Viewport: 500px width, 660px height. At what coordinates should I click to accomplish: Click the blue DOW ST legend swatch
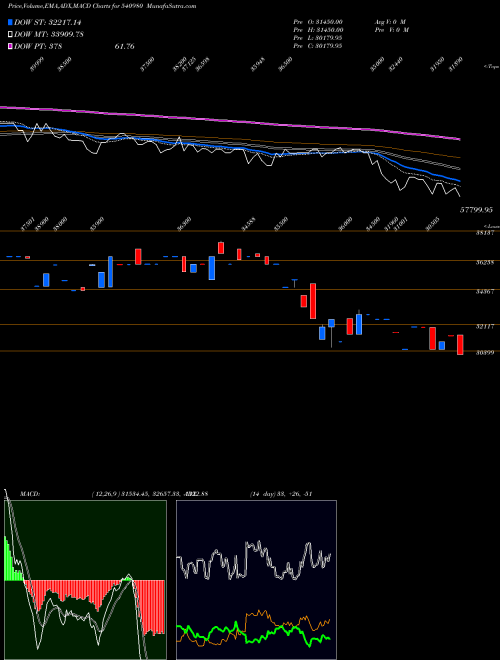coord(11,22)
